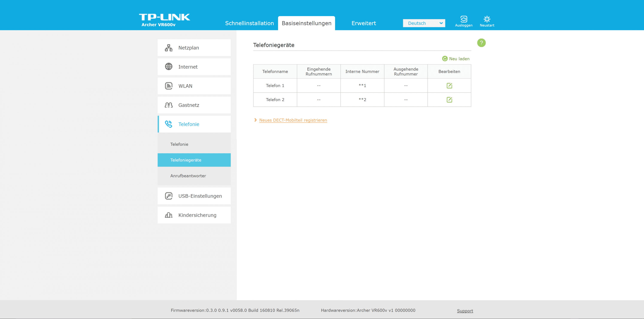Open the Kindersicherung sidebar section
This screenshot has width=644, height=319.
[194, 215]
